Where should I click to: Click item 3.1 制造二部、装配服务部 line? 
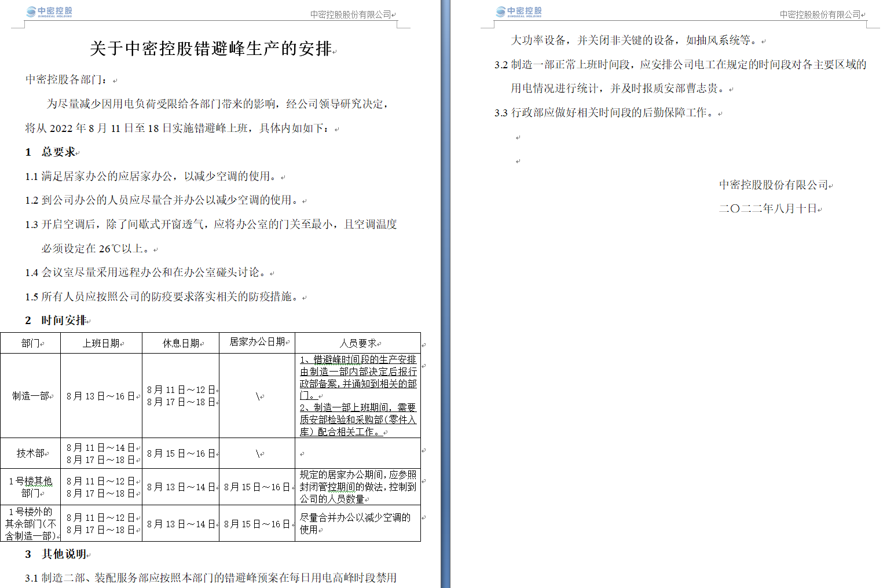point(211,578)
